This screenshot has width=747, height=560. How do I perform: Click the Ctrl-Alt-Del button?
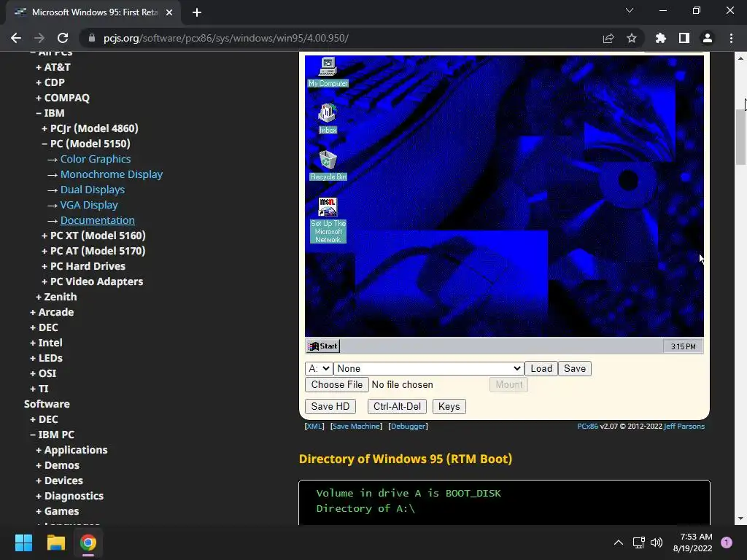point(397,407)
